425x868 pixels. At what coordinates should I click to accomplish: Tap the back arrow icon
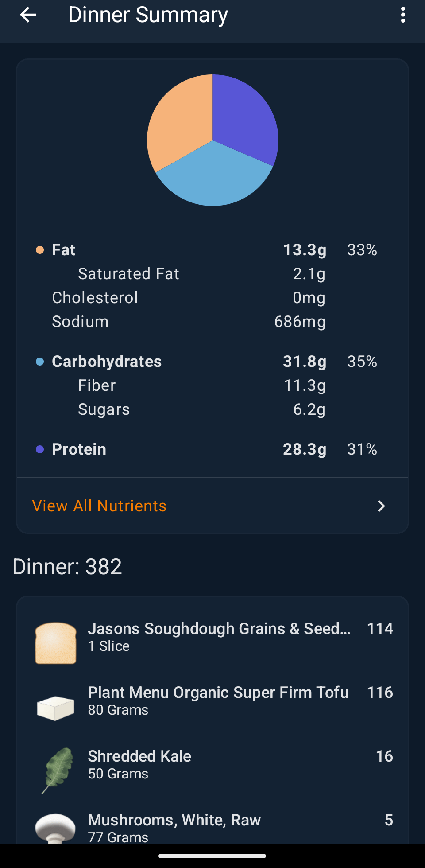pos(28,15)
